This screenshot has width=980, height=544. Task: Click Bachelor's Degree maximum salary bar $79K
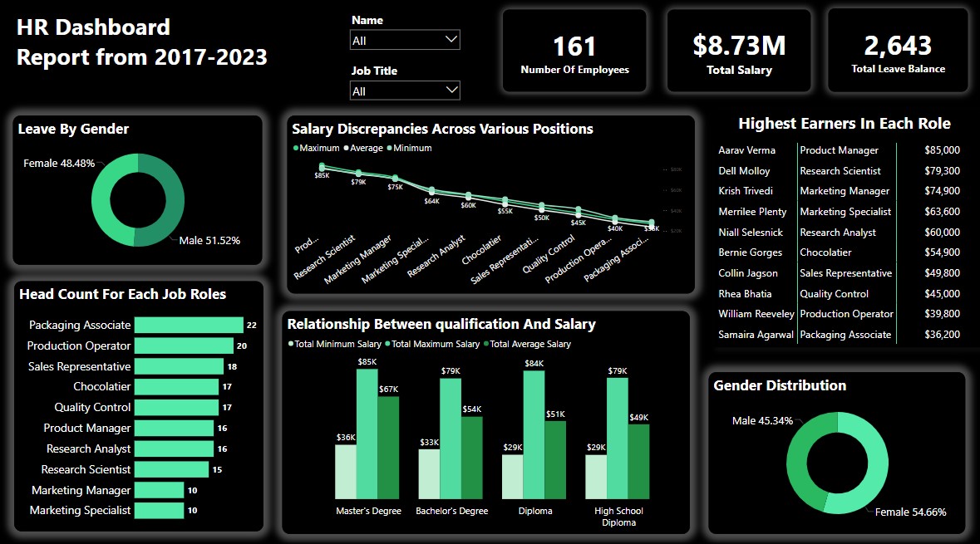pos(451,439)
